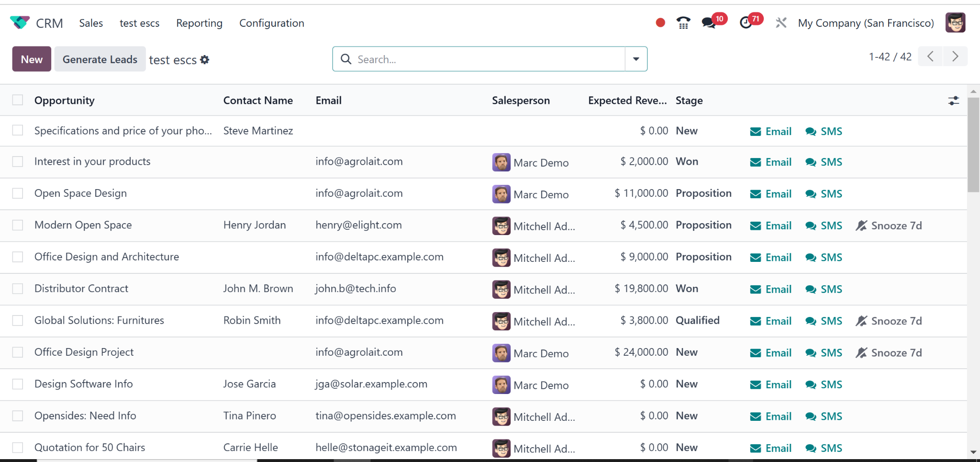Click Marc Demo avatar on Office Design Project row
The image size is (980, 462).
click(x=501, y=353)
